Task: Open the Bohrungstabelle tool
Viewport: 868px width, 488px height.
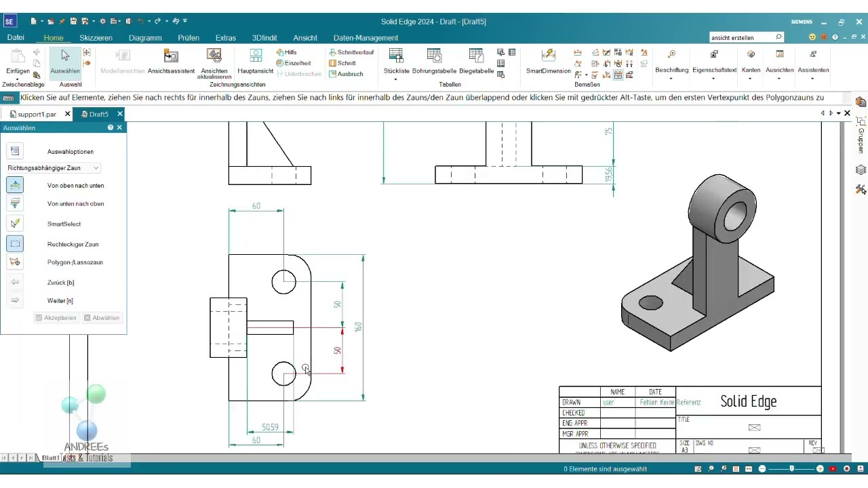Action: coord(434,61)
